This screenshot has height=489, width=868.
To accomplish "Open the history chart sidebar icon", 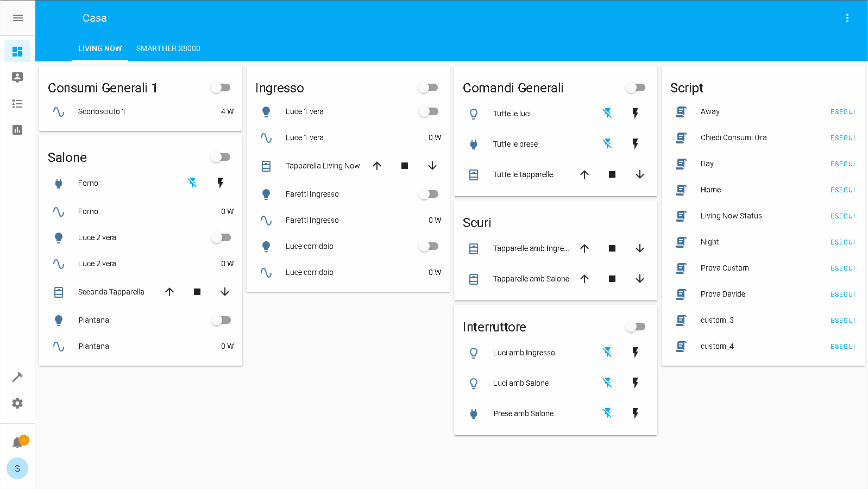I will tap(17, 129).
